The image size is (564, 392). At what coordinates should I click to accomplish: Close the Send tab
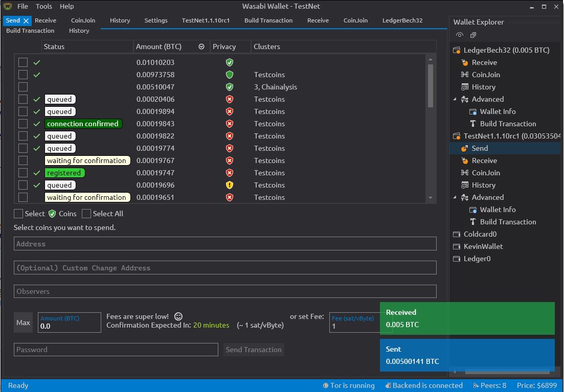[x=26, y=21]
